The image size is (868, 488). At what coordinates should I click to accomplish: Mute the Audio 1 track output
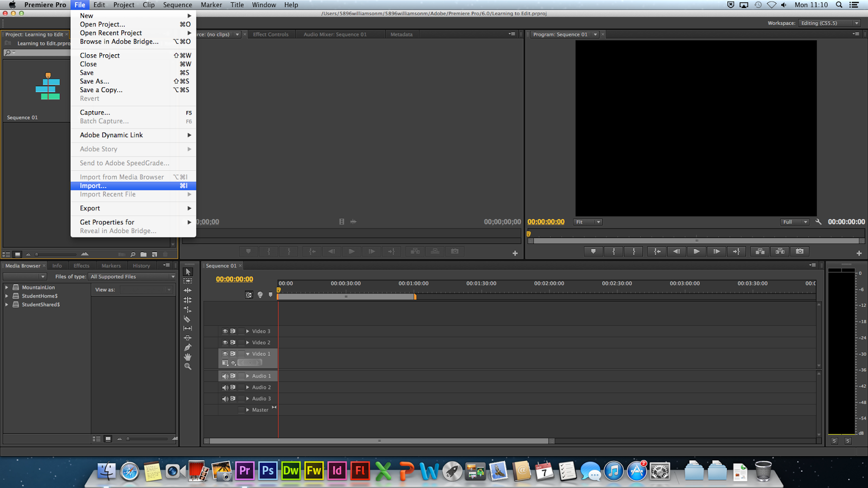[x=225, y=376]
